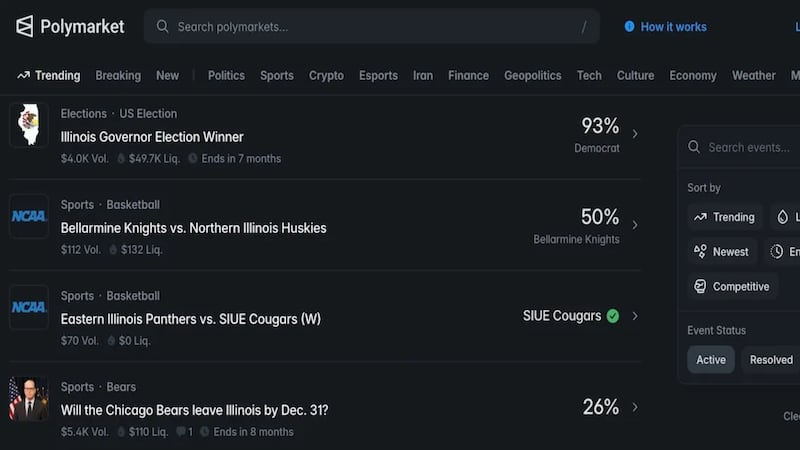Viewport: 800px width, 450px height.
Task: Click the Illinois state map thumbnail
Action: [29, 125]
